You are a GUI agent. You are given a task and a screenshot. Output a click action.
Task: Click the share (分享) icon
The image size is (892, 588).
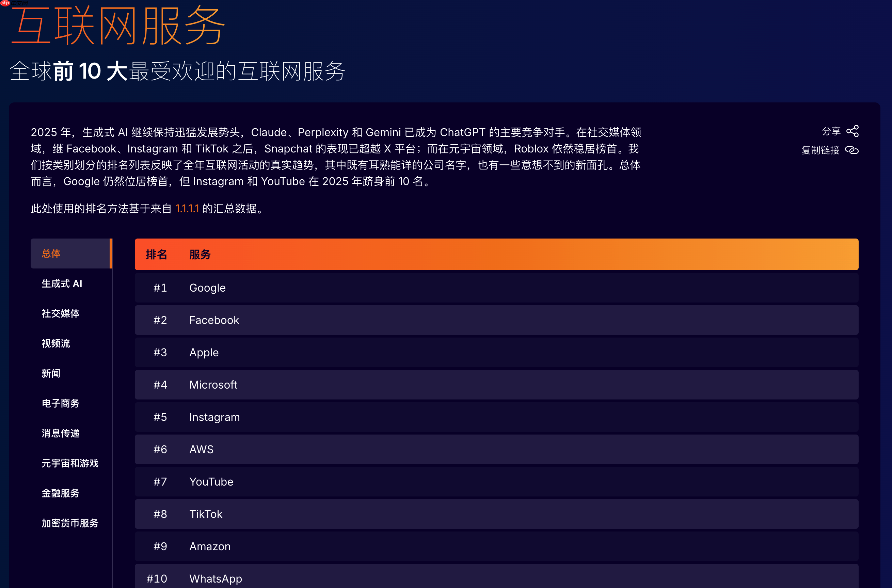[x=852, y=131]
